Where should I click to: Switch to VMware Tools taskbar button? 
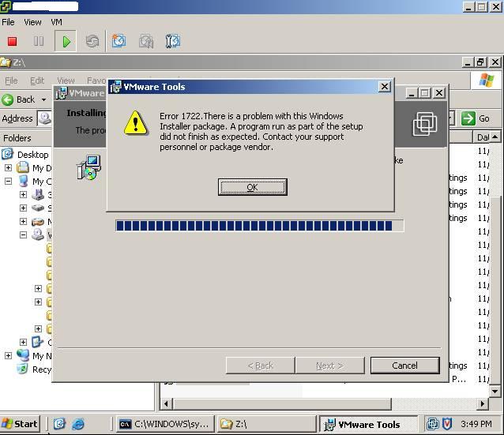point(368,424)
